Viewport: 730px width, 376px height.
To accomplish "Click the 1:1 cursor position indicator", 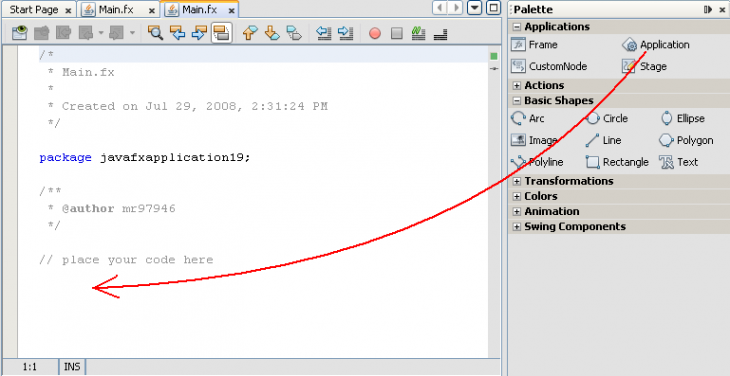I will tap(30, 367).
